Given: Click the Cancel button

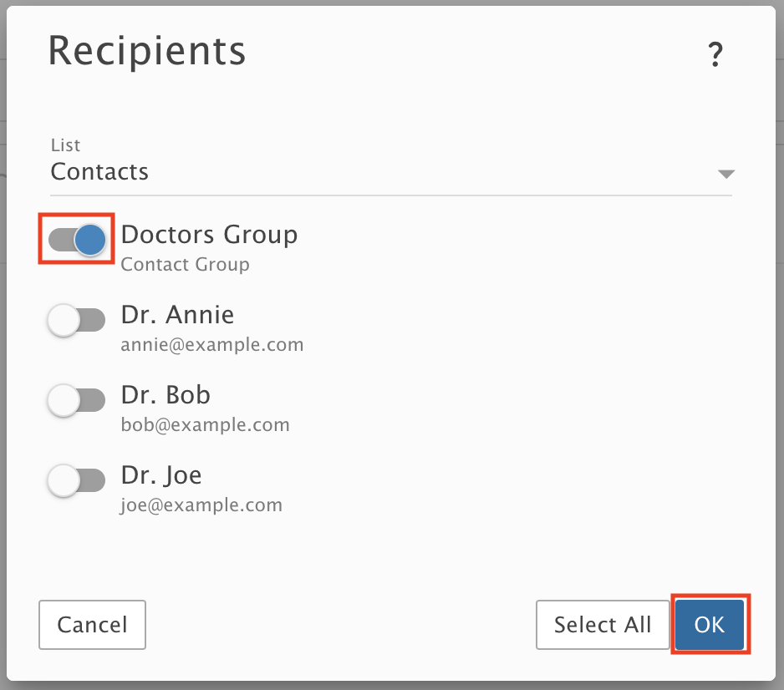Looking at the screenshot, I should tap(92, 625).
